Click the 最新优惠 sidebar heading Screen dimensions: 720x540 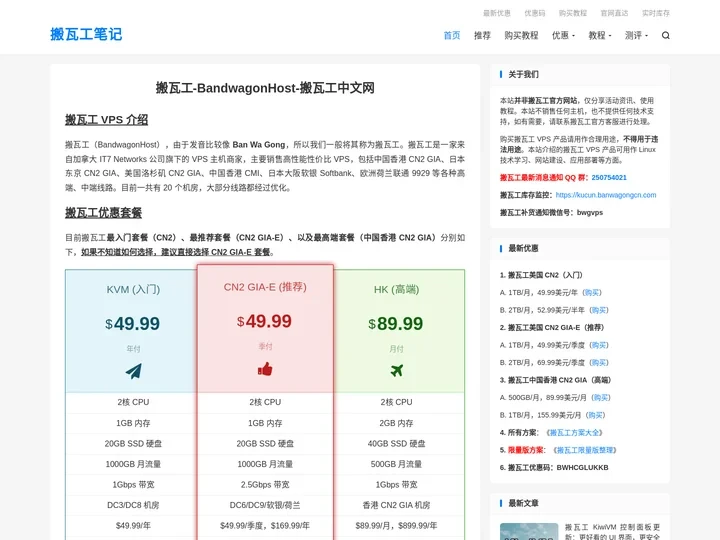[523, 248]
